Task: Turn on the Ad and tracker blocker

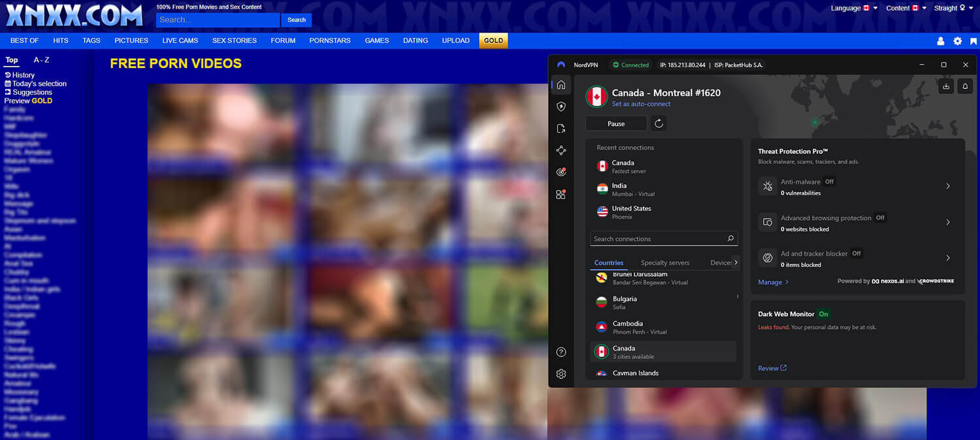Action: [x=856, y=253]
